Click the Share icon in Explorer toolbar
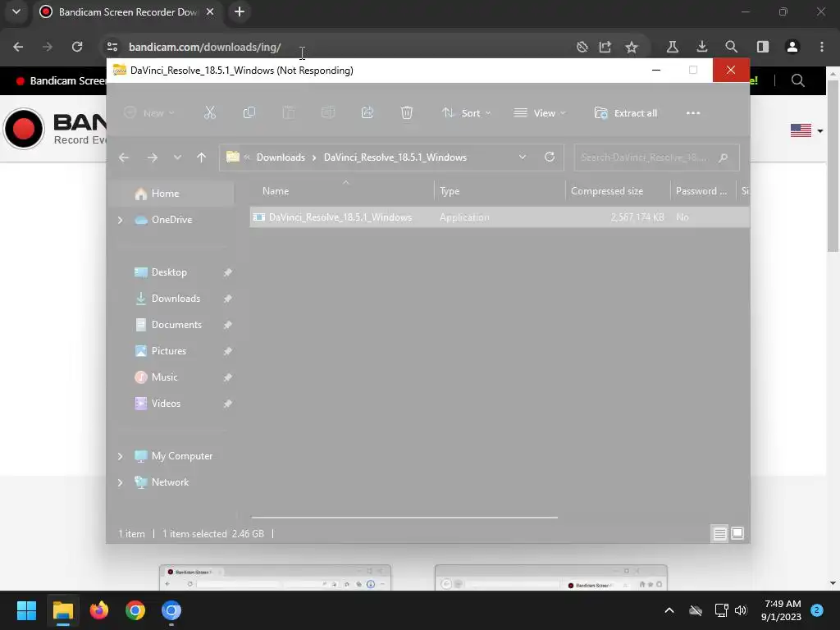The width and height of the screenshot is (840, 630). pyautogui.click(x=367, y=112)
